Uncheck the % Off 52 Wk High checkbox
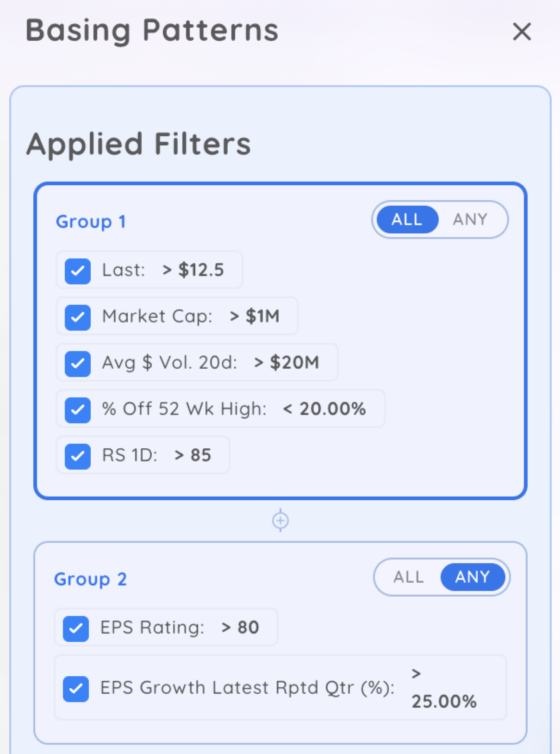The height and width of the screenshot is (754, 560). pos(78,410)
